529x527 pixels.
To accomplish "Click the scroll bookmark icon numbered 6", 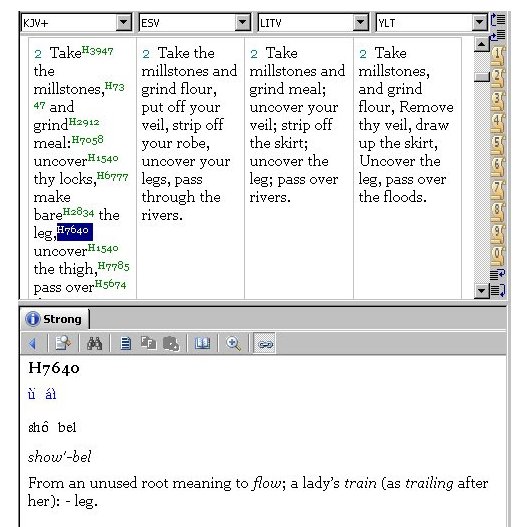I will [498, 168].
